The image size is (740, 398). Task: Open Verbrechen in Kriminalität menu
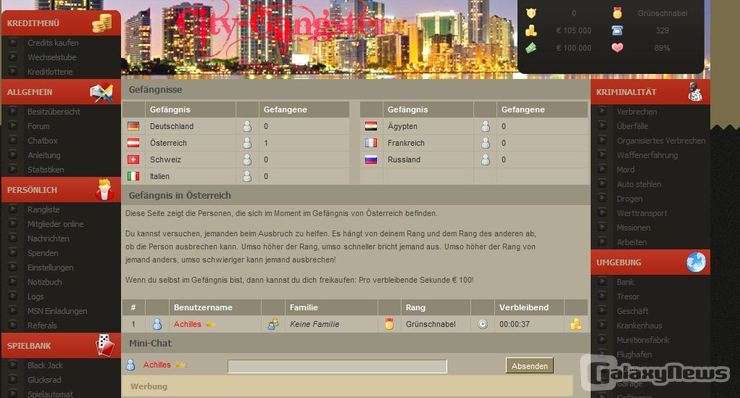(x=637, y=112)
